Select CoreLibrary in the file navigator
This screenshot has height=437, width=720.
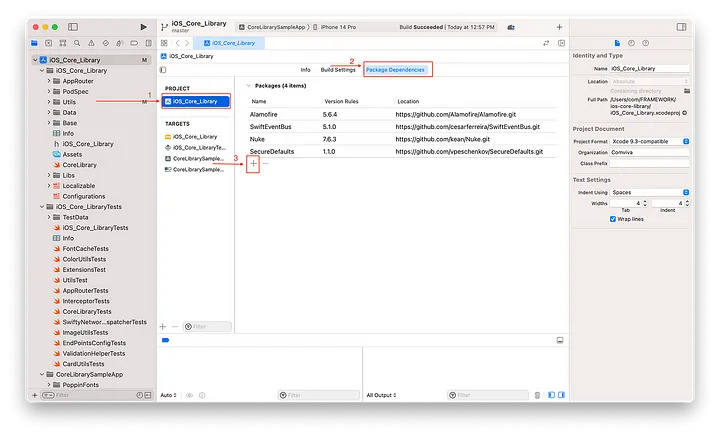coord(79,165)
